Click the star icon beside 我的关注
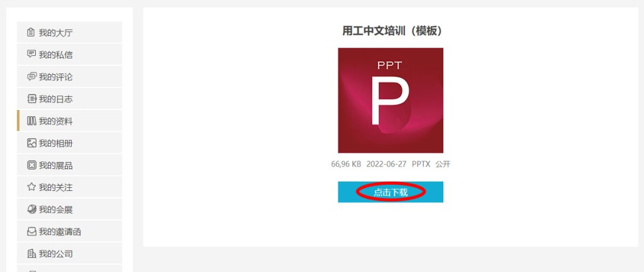Viewport: 644px width, 272px height. click(31, 187)
